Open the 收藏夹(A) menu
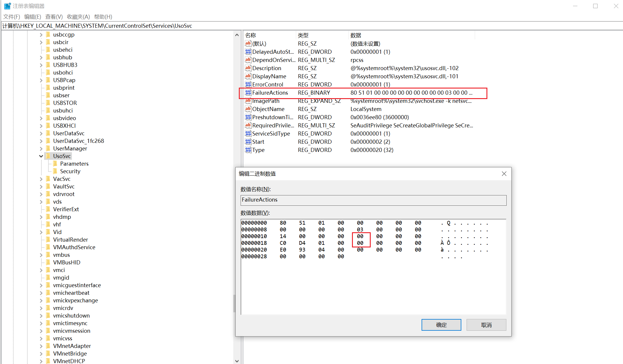The height and width of the screenshot is (364, 623). pos(78,17)
